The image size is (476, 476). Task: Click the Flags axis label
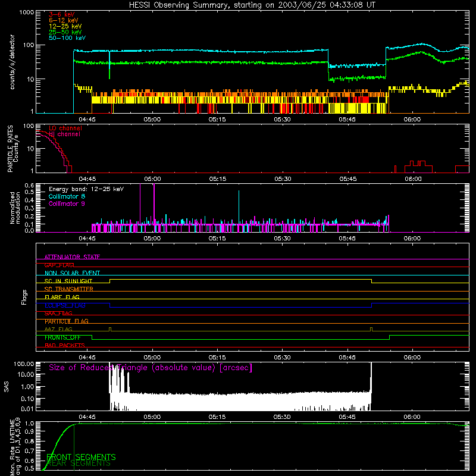click(x=24, y=297)
